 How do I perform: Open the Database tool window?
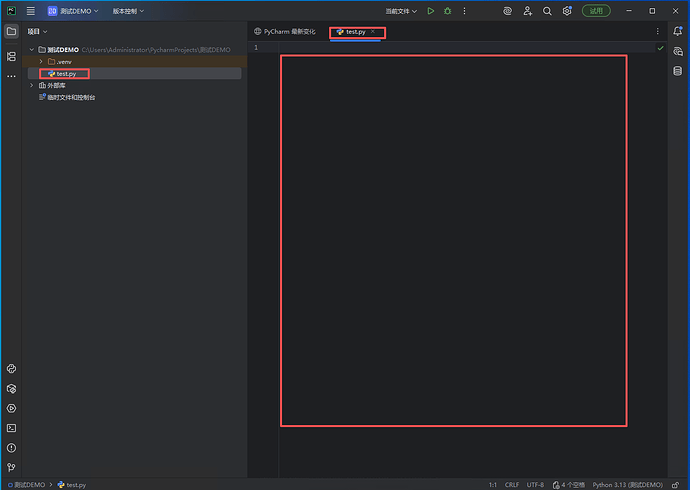[x=677, y=70]
